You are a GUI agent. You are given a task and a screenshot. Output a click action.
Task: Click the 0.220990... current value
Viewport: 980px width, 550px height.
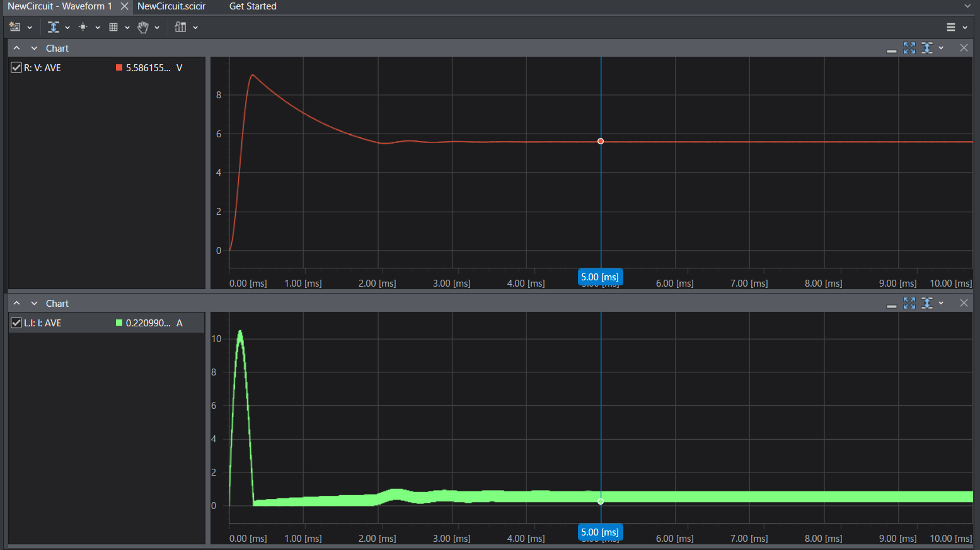click(148, 323)
